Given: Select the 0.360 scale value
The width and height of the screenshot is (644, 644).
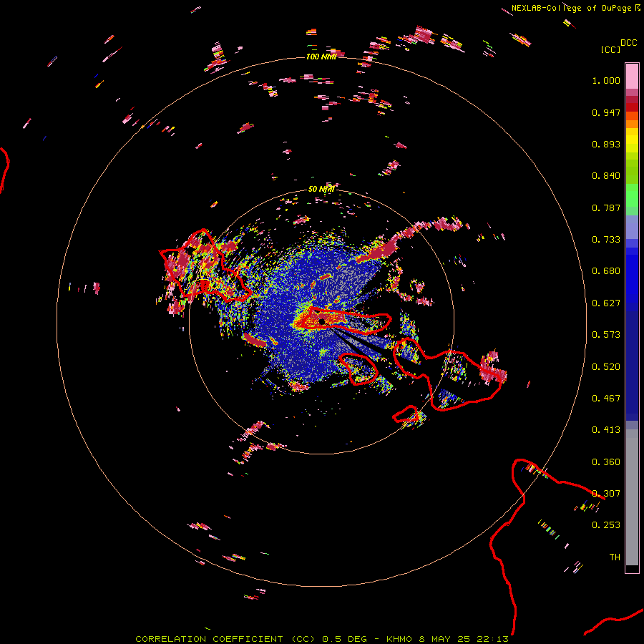Looking at the screenshot, I should pos(606,462).
